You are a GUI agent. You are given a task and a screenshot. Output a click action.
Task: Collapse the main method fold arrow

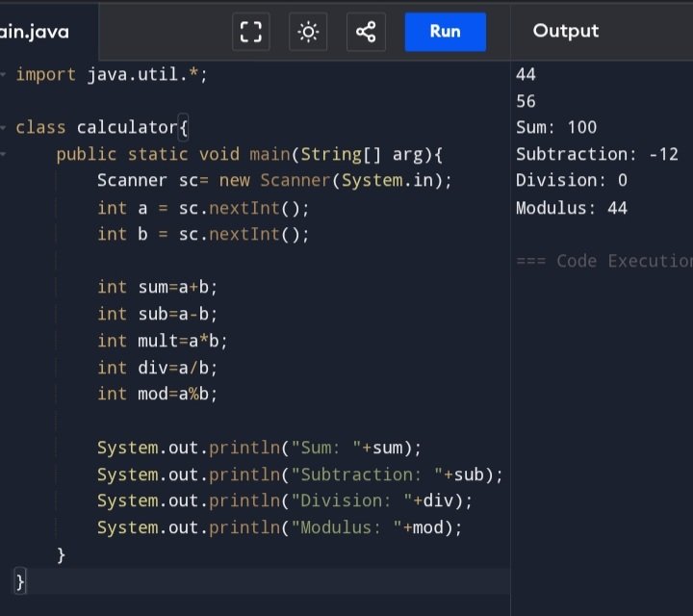pos(3,154)
